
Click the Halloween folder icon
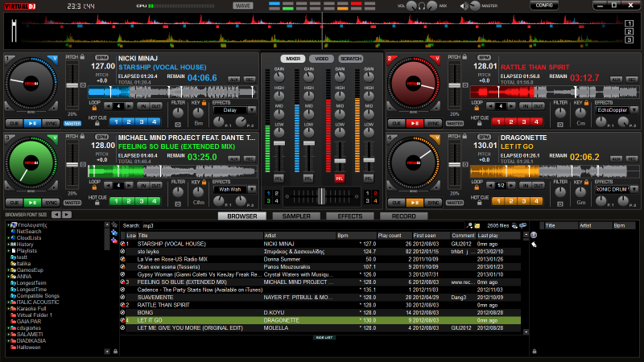tap(13, 348)
